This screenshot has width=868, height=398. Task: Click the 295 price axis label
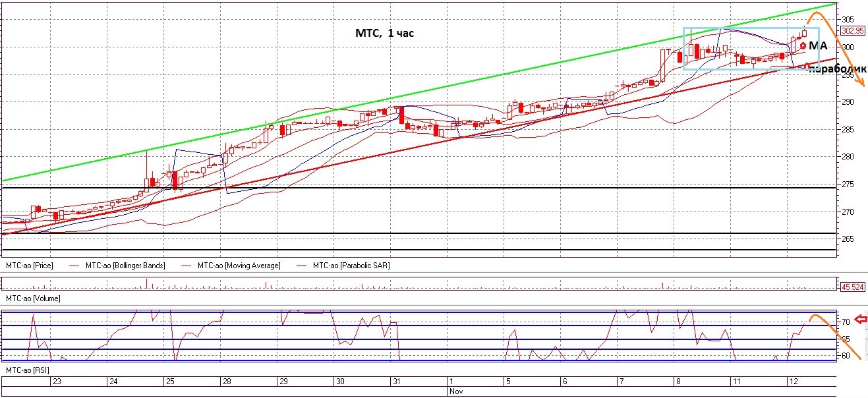[x=847, y=75]
